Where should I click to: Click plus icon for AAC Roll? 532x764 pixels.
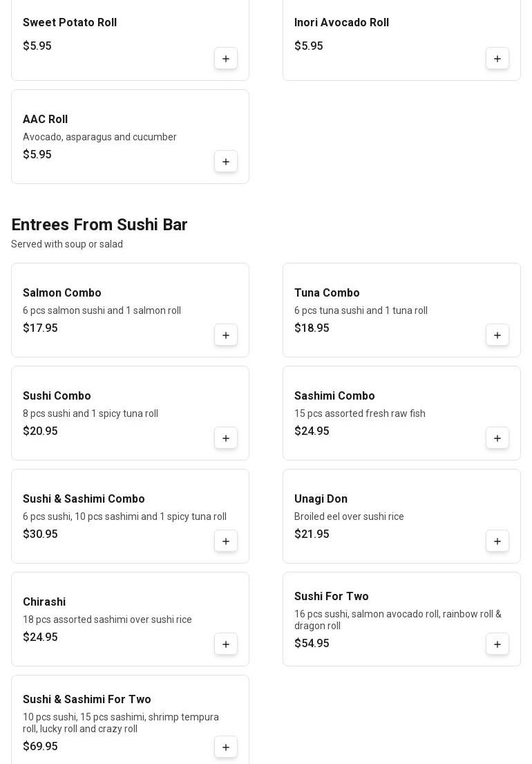(x=226, y=162)
